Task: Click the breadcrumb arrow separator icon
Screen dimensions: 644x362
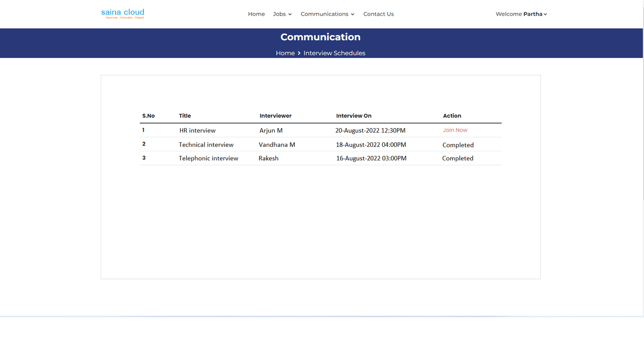Action: click(x=299, y=53)
